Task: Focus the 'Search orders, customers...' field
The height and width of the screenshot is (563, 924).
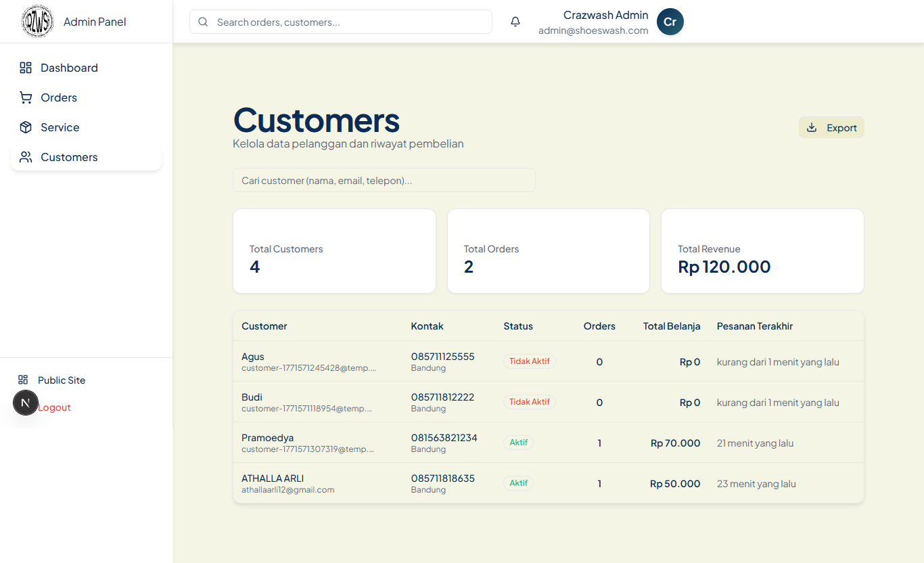Action: coord(341,22)
